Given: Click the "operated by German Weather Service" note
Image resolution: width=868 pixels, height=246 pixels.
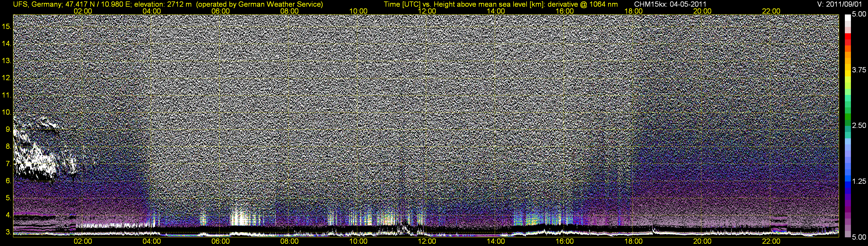Looking at the screenshot, I should pos(259,4).
